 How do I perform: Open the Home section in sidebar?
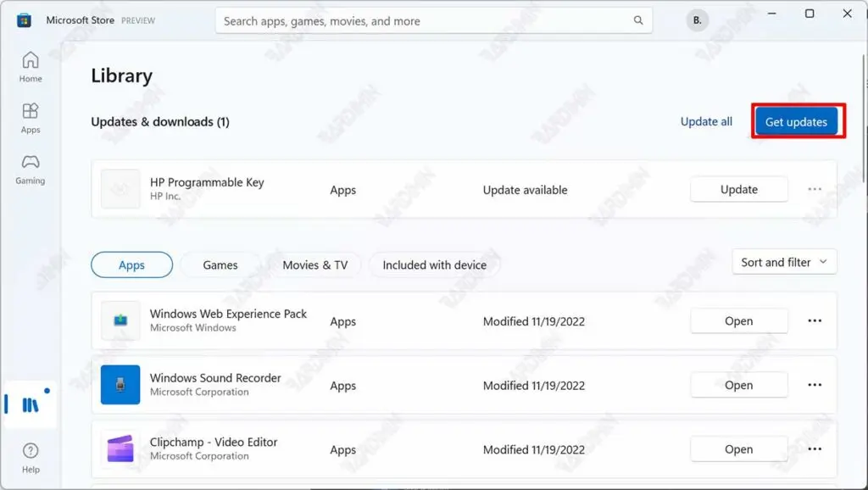(31, 67)
